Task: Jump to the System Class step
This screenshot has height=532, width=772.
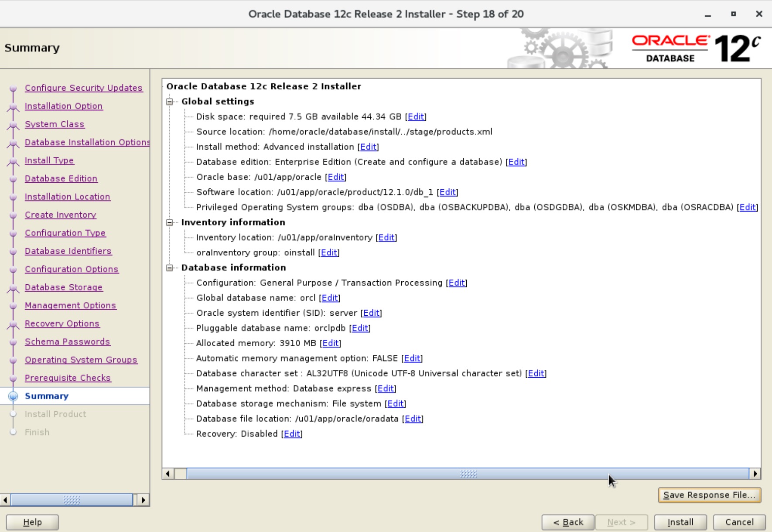Action: (55, 124)
